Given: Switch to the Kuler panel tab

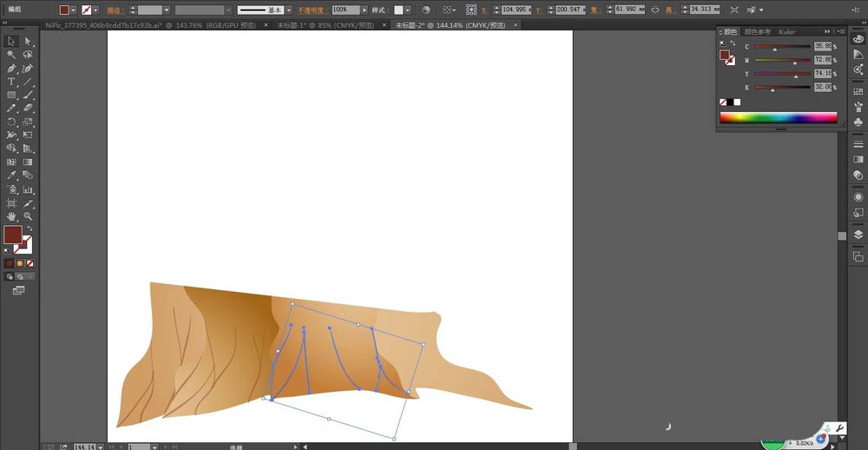Looking at the screenshot, I should click(x=786, y=31).
